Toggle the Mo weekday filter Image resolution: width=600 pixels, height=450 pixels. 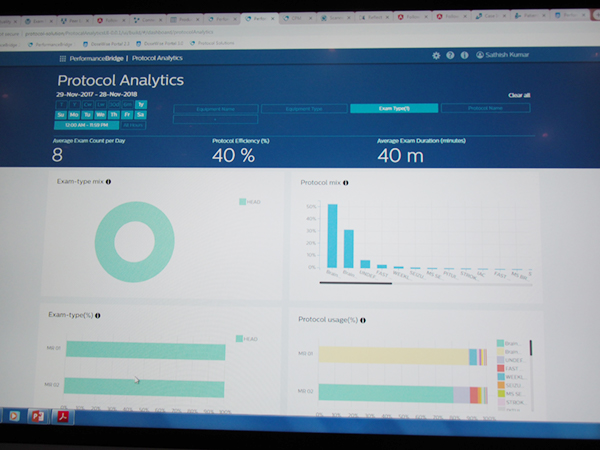[x=75, y=114]
